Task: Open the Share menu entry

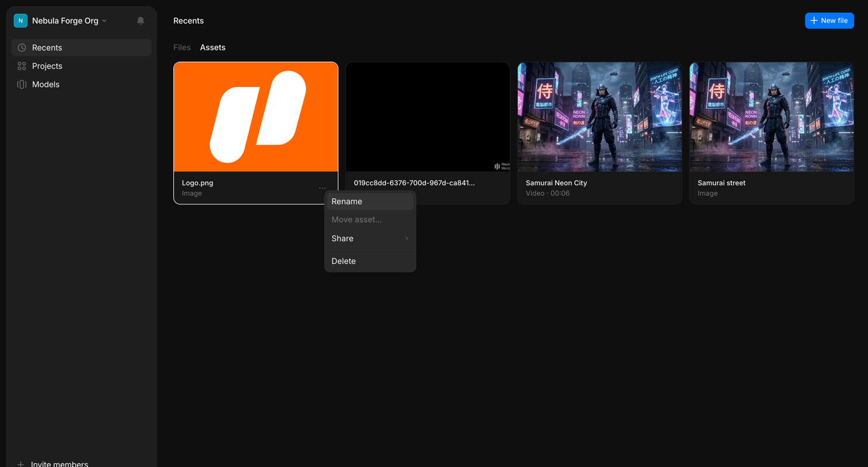Action: coord(370,239)
